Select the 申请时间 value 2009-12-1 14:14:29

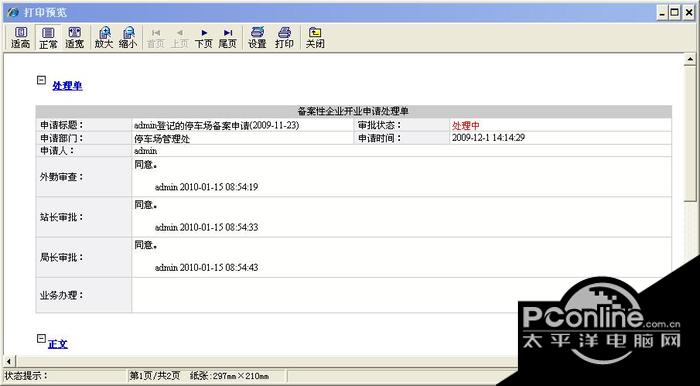coord(488,138)
